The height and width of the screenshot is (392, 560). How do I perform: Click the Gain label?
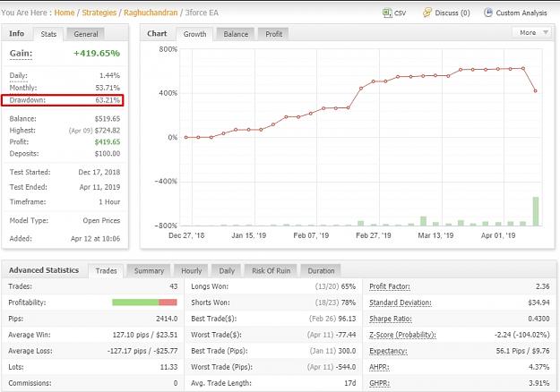tap(21, 54)
